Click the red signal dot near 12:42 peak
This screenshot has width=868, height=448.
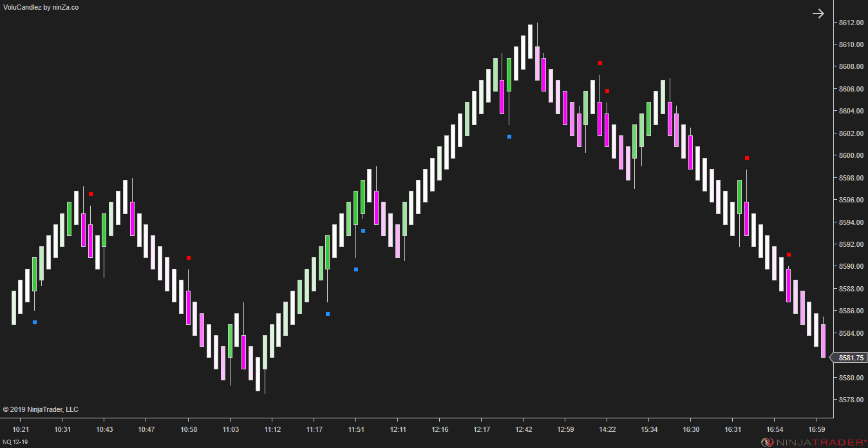pos(599,63)
